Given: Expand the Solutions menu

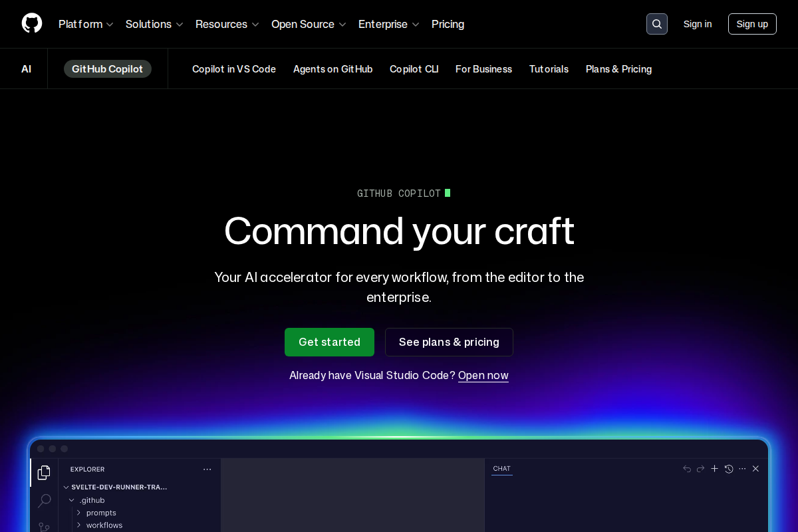Looking at the screenshot, I should tap(154, 24).
